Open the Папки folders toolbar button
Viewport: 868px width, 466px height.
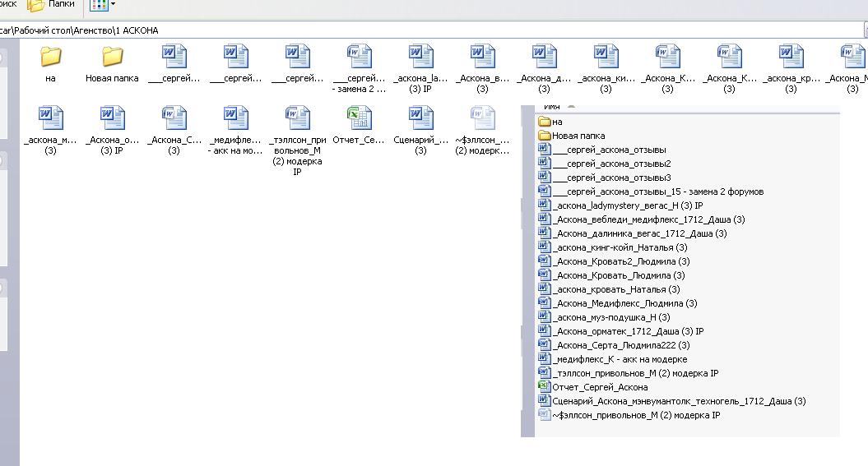click(x=51, y=5)
